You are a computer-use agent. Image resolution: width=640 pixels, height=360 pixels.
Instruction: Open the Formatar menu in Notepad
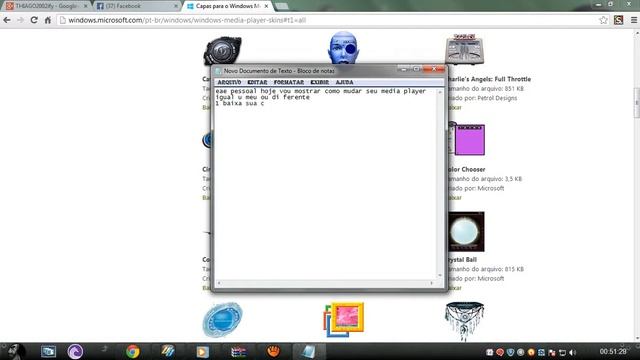coord(289,82)
